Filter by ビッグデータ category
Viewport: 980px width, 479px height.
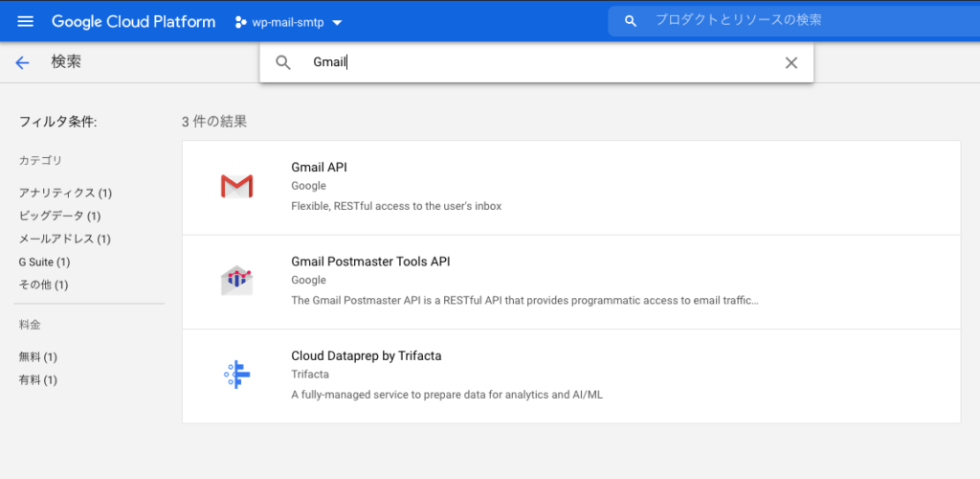coord(59,217)
